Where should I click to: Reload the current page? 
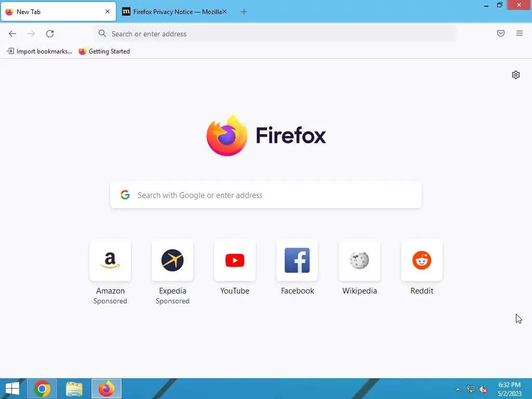point(50,34)
